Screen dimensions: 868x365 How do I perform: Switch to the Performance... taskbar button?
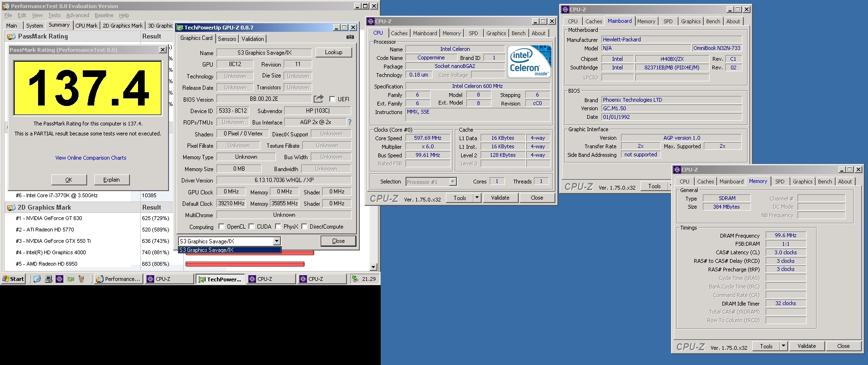[118, 279]
